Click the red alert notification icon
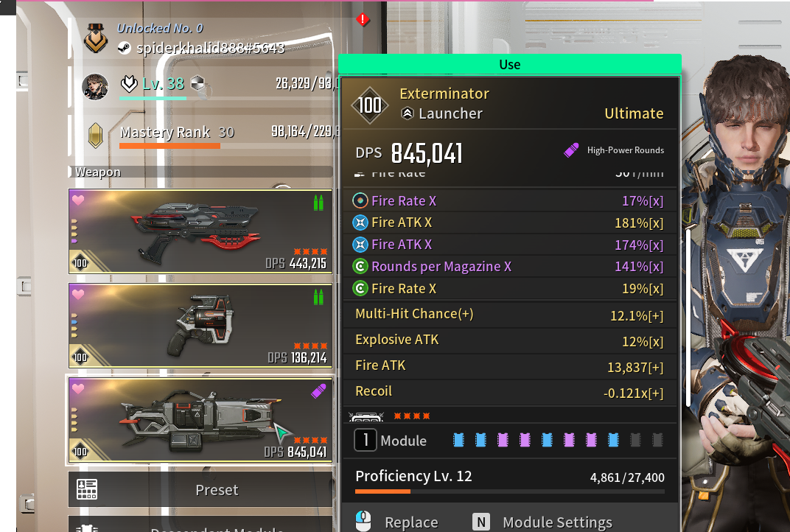 click(x=363, y=20)
